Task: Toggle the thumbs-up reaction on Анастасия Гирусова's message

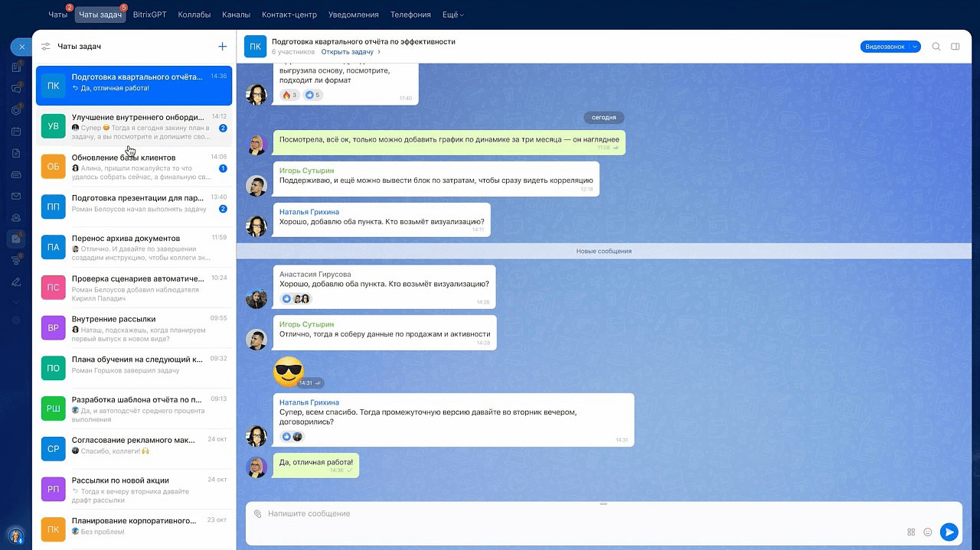Action: [287, 299]
